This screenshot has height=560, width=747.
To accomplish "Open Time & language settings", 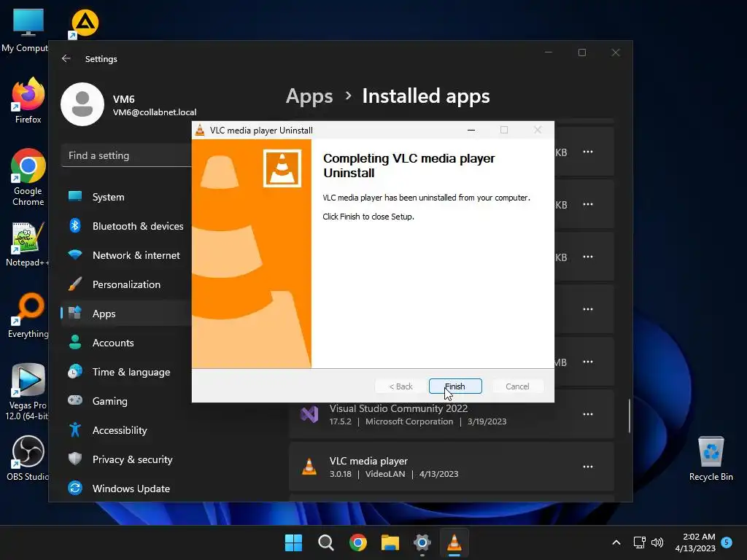I will [127, 372].
